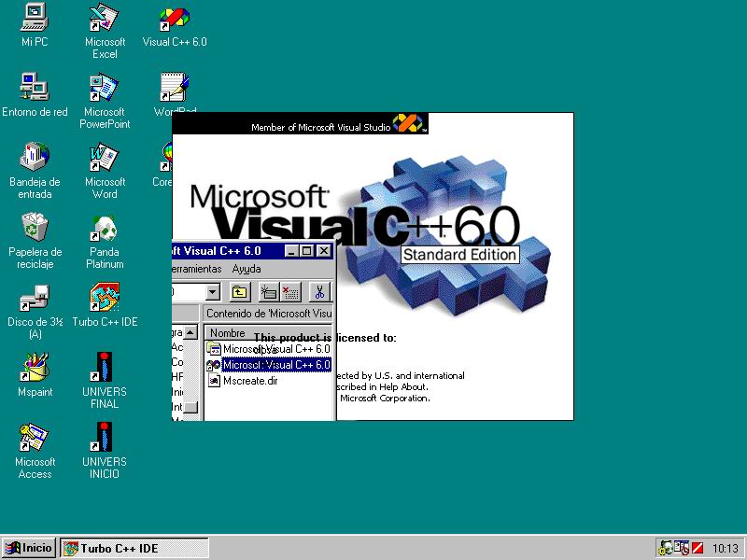Click the folder tree scrollbar thumb

coord(190,408)
